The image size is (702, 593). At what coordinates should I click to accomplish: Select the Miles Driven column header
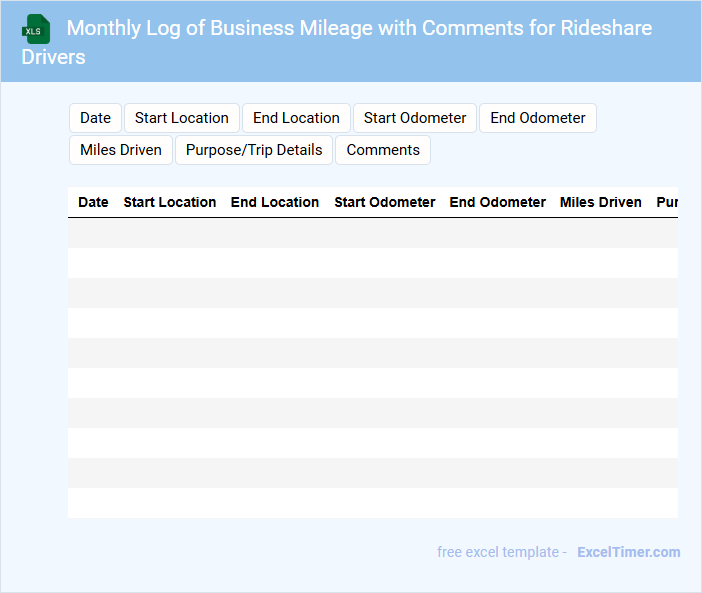(601, 202)
